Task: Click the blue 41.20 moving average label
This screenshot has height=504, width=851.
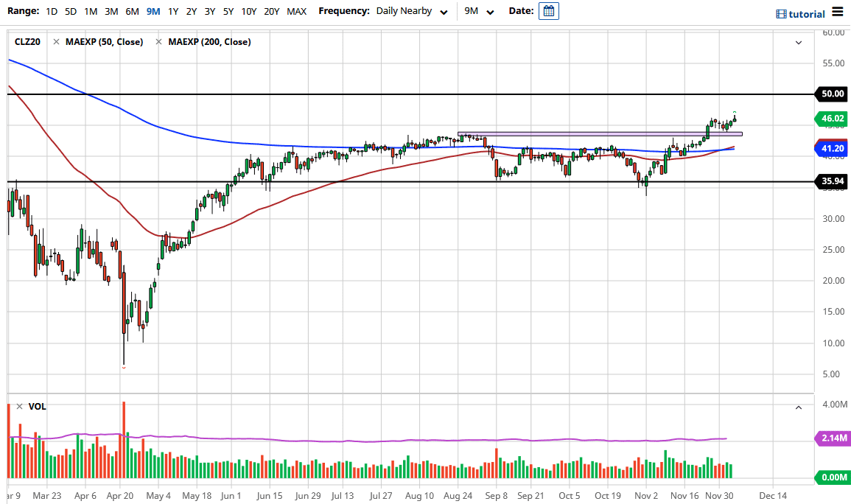Action: pos(832,148)
